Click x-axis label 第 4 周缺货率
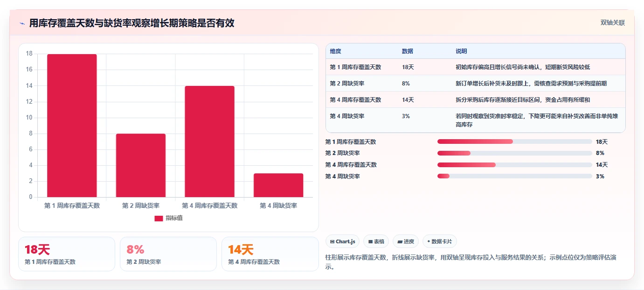Image resolution: width=644 pixels, height=290 pixels. [x=278, y=205]
